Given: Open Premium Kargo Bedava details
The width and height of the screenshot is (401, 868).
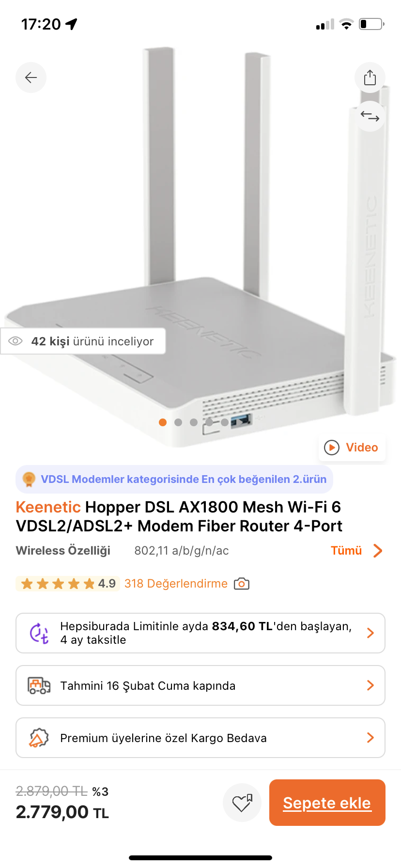Looking at the screenshot, I should click(x=200, y=738).
